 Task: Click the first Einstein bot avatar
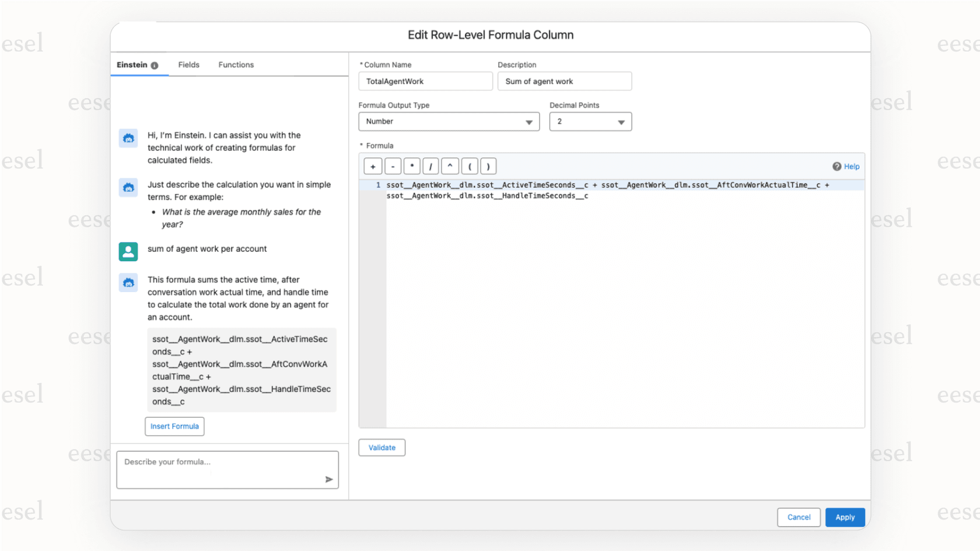[128, 138]
